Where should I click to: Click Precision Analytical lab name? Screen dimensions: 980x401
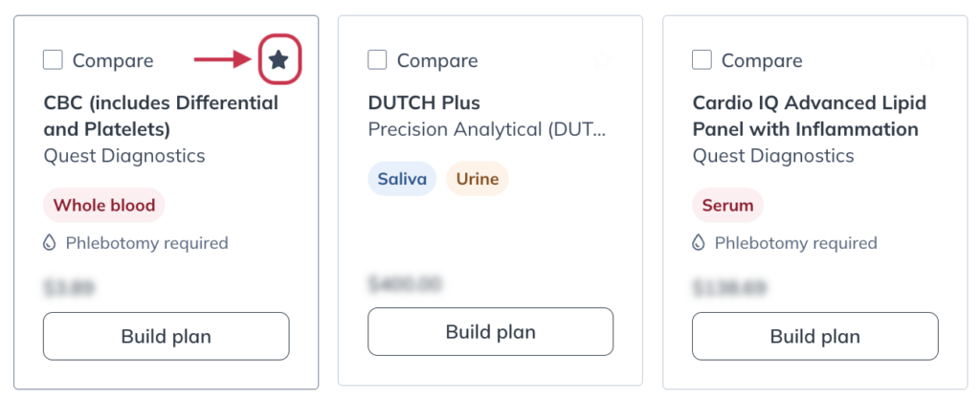[x=487, y=129]
